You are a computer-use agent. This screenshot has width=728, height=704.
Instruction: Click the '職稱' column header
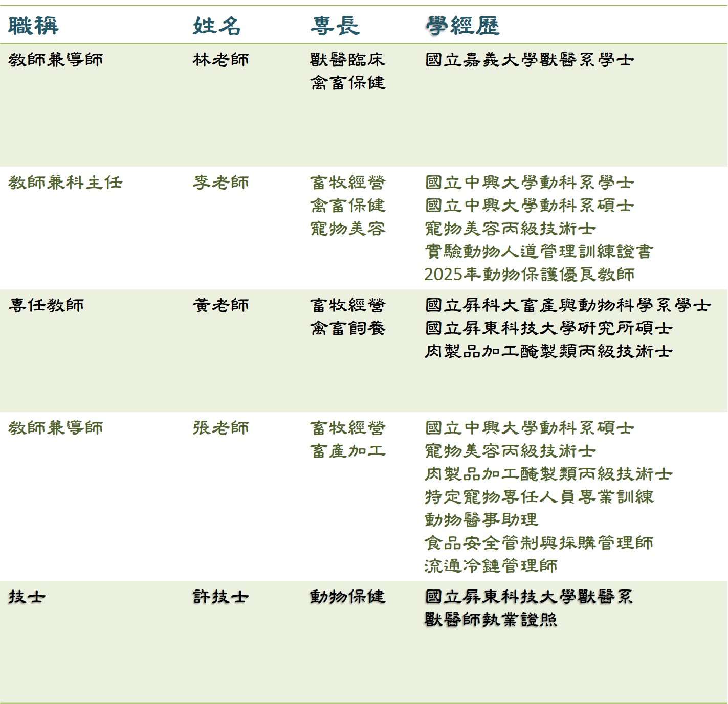click(34, 26)
